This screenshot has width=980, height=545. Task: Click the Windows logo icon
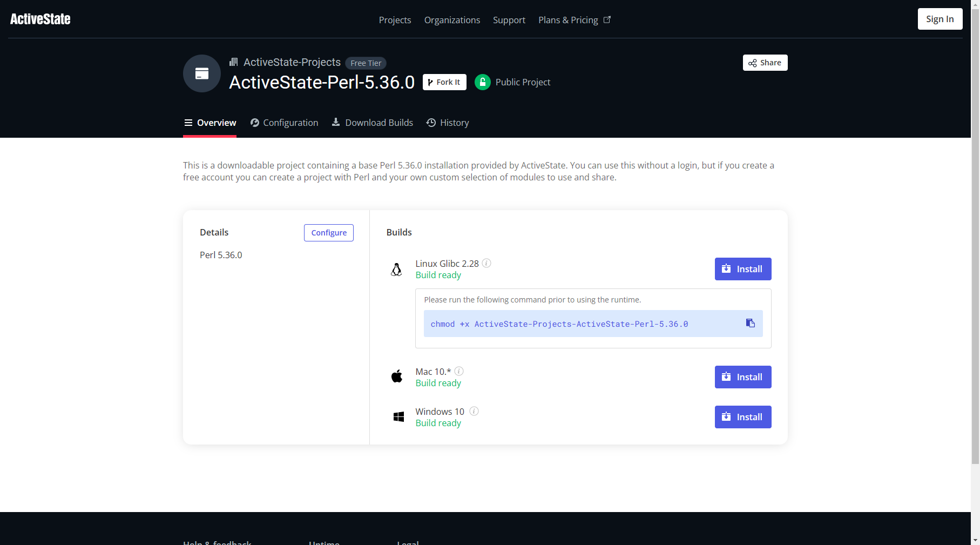click(x=399, y=417)
